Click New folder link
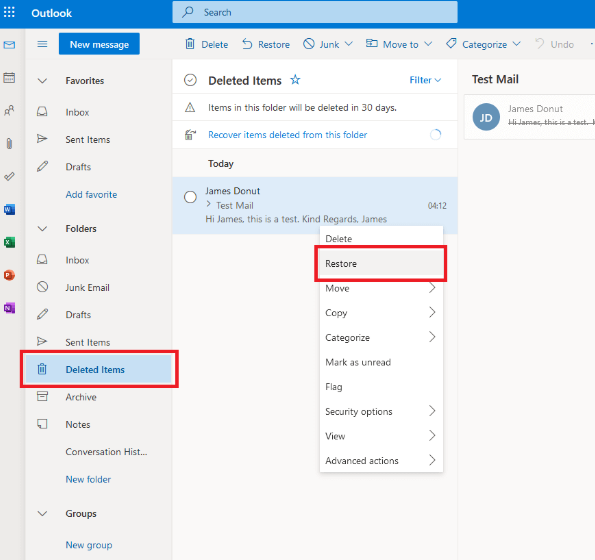The image size is (595, 560). (88, 479)
